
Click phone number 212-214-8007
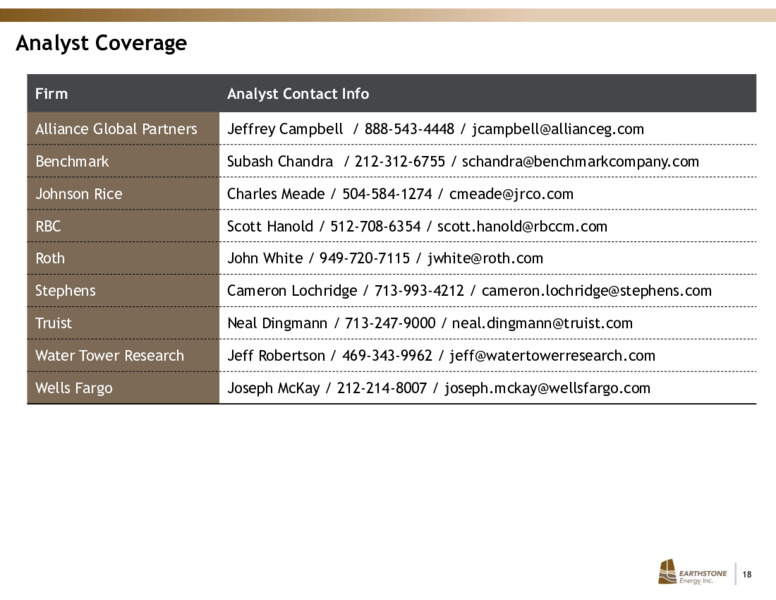point(382,388)
